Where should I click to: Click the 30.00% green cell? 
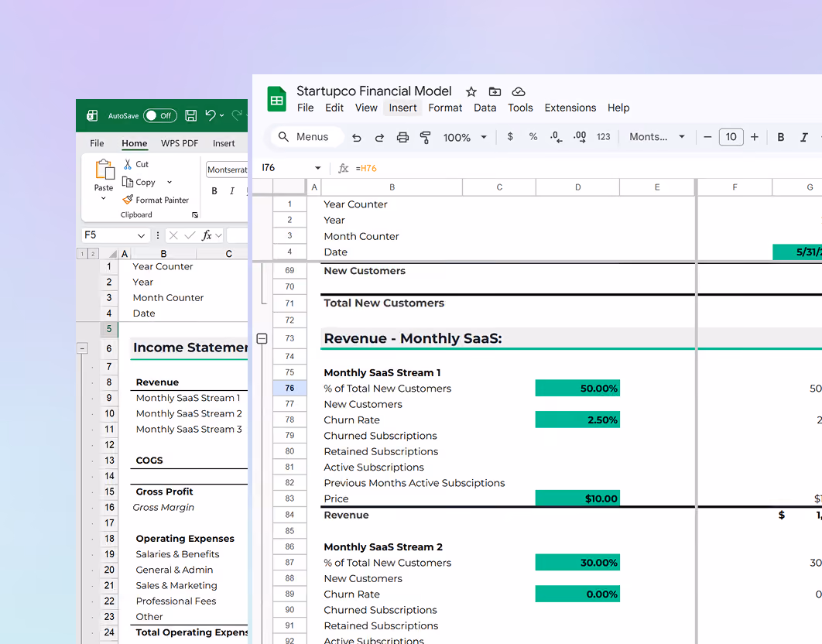577,562
